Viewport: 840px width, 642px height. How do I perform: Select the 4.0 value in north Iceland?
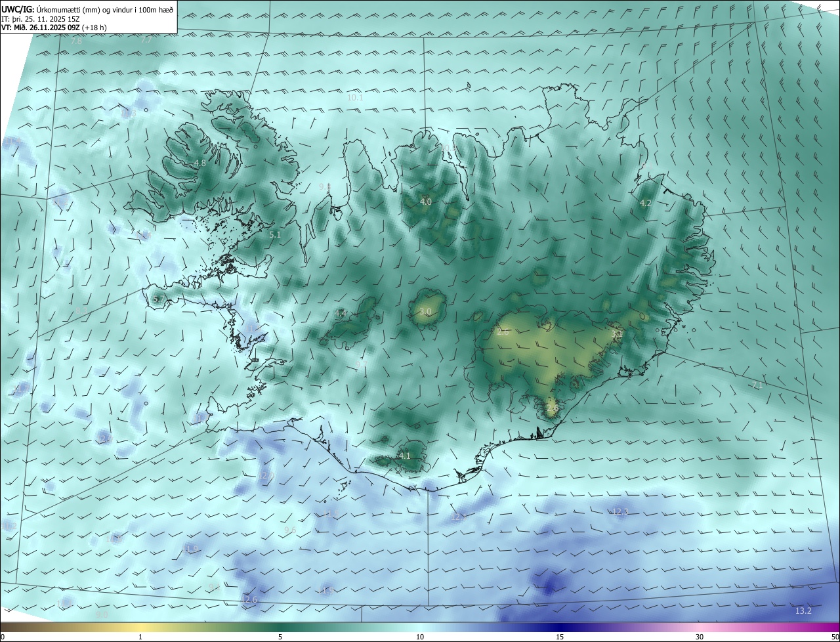426,202
